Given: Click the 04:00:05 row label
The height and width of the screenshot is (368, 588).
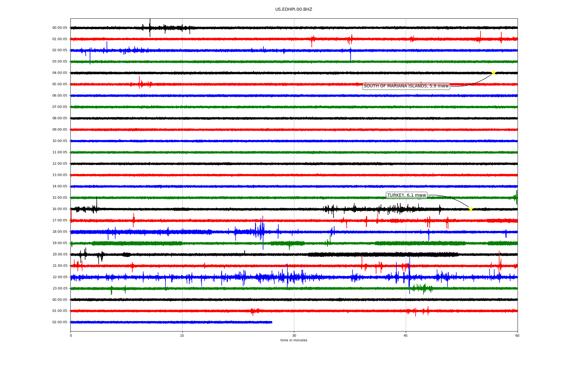Looking at the screenshot, I should point(60,73).
